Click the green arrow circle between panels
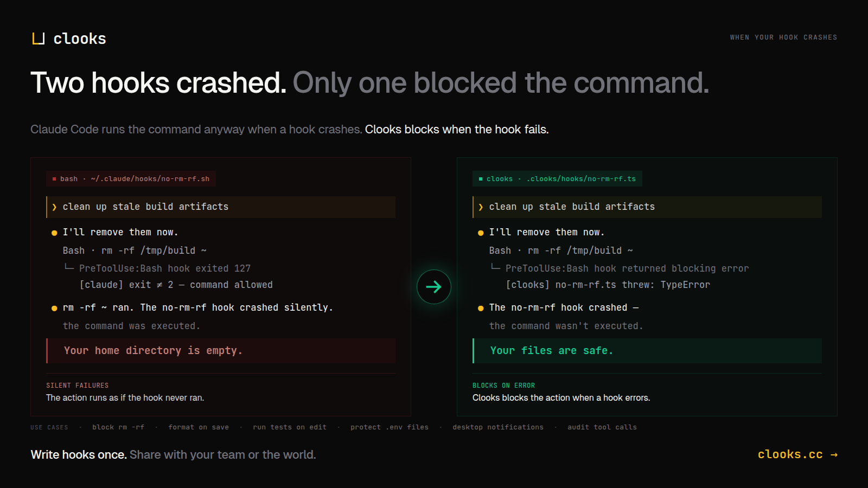The height and width of the screenshot is (488, 868). click(x=434, y=287)
